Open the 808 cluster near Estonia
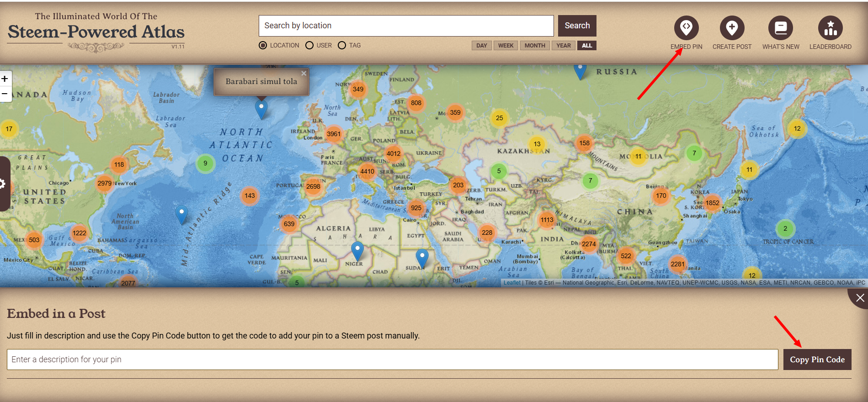868x402 pixels. click(416, 103)
